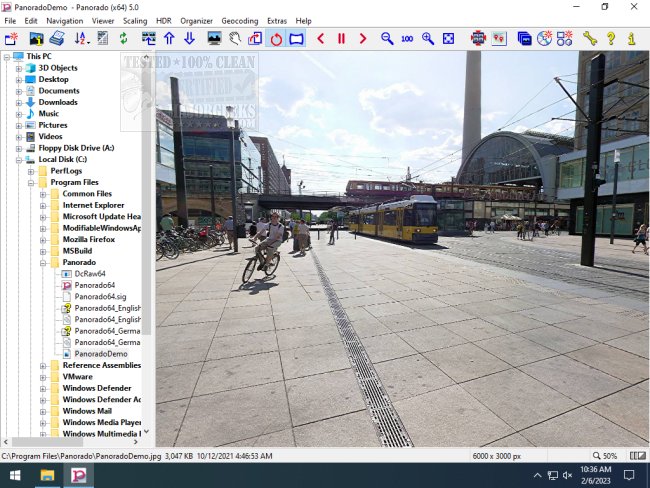
Task: Click the Zoom out magnifier icon
Action: point(387,38)
